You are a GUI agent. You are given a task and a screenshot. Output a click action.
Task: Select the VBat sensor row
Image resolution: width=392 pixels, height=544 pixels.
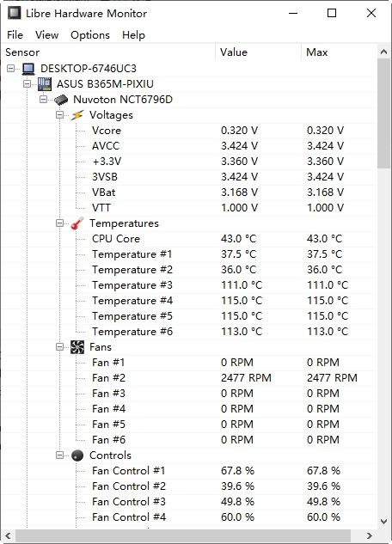click(x=190, y=193)
